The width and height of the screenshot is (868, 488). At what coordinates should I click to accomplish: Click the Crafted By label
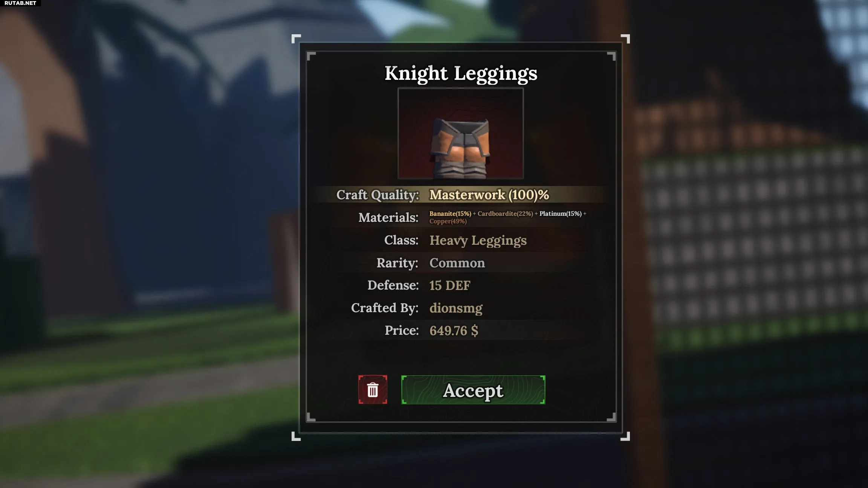click(x=385, y=308)
